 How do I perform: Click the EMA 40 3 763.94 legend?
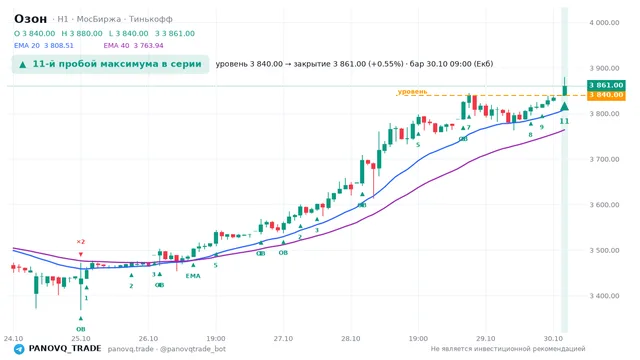pyautogui.click(x=133, y=46)
